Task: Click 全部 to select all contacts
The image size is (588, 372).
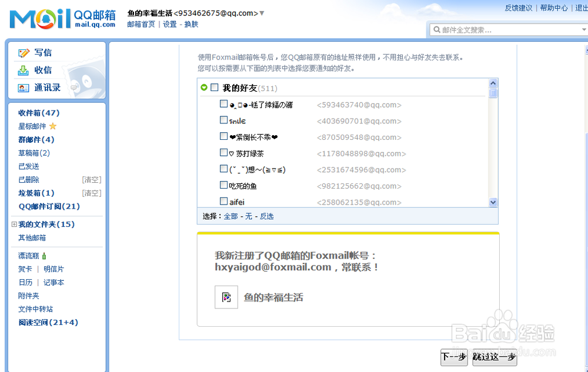Action: click(x=230, y=216)
